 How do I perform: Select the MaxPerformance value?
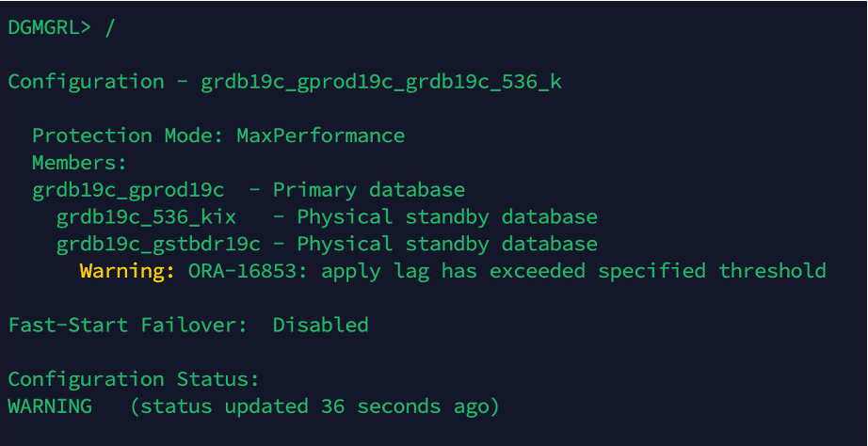coord(320,136)
